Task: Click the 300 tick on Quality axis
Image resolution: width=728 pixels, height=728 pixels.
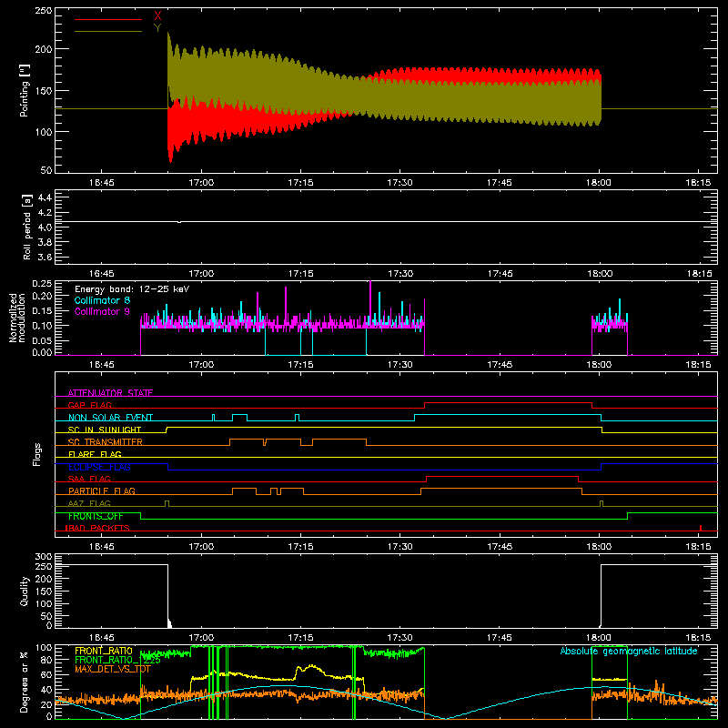Action: pyautogui.click(x=44, y=557)
